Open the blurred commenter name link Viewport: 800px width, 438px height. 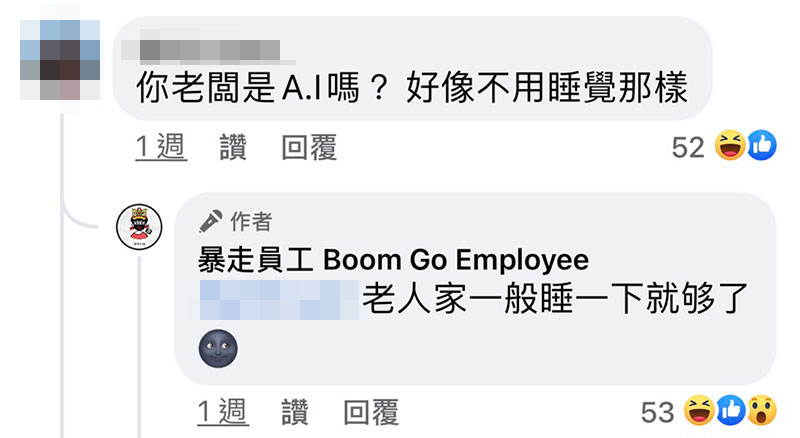click(209, 50)
